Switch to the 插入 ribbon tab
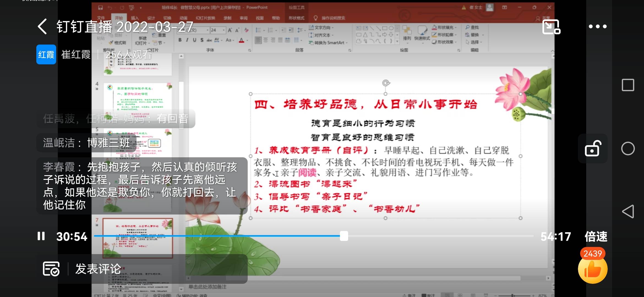The width and height of the screenshot is (644, 297). (x=135, y=18)
